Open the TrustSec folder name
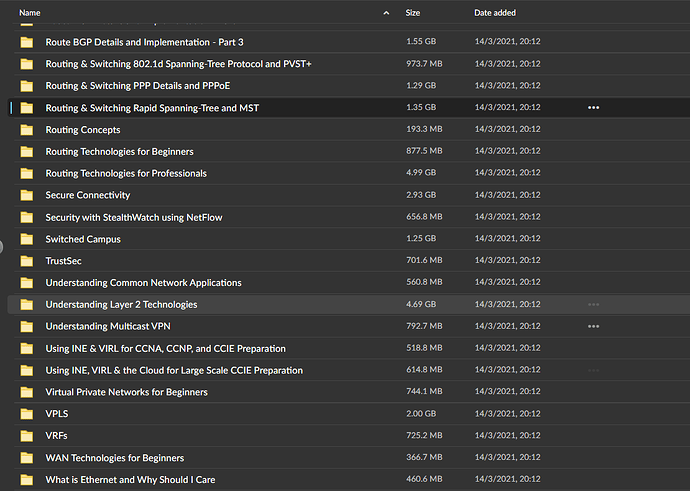The height and width of the screenshot is (491, 690). 63,261
